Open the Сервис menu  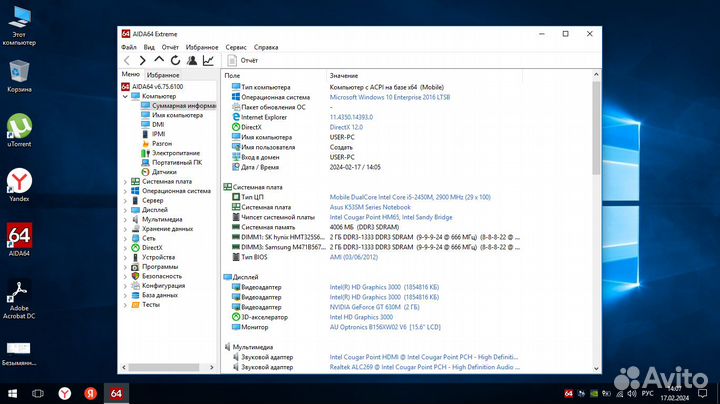click(x=236, y=47)
